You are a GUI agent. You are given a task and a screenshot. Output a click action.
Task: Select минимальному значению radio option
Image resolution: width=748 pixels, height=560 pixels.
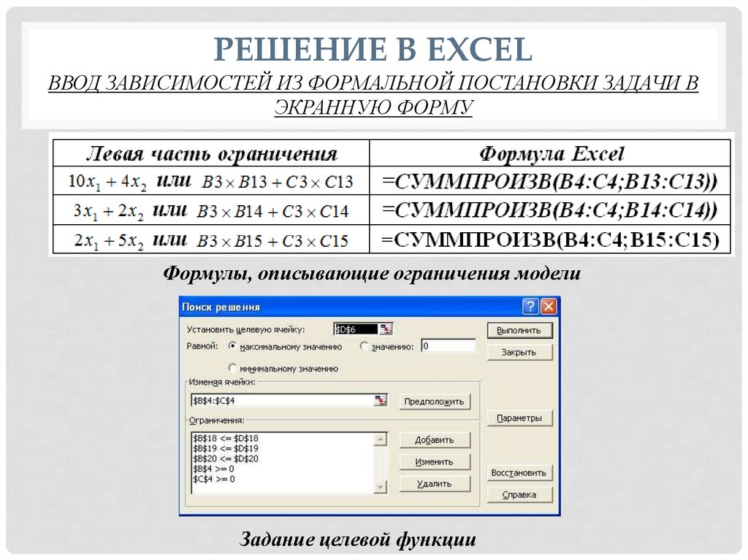pos(232,368)
